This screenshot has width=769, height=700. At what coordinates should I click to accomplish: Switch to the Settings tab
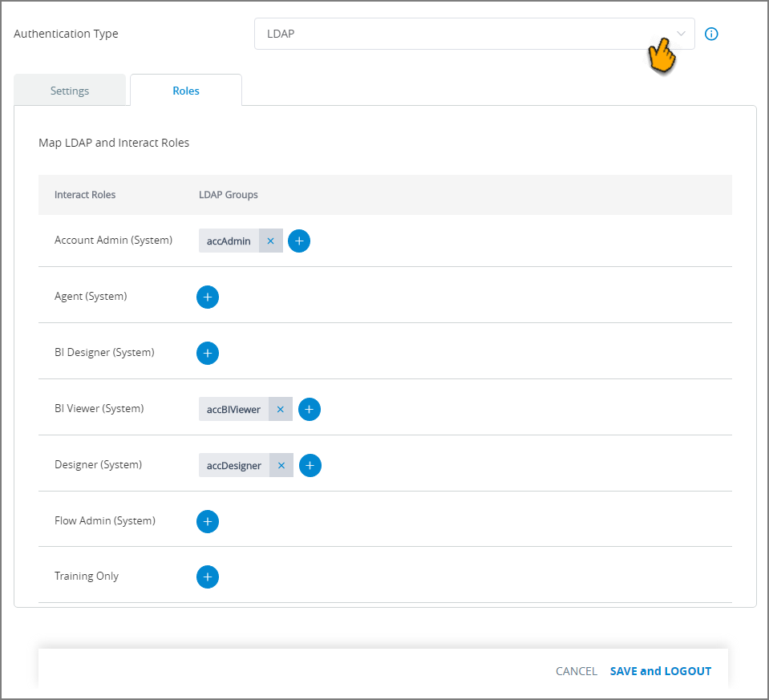70,91
